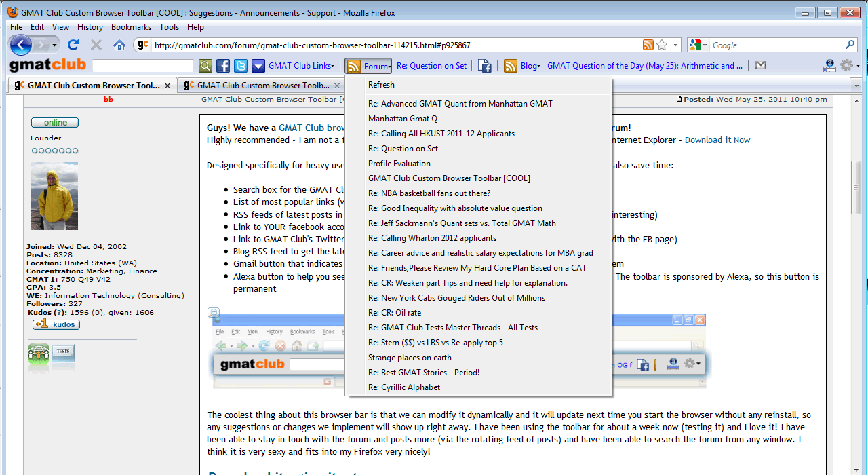This screenshot has width=868, height=475.
Task: Open Re: Advanced GMAT Quant from Manhattan GMAT
Action: 478,104
